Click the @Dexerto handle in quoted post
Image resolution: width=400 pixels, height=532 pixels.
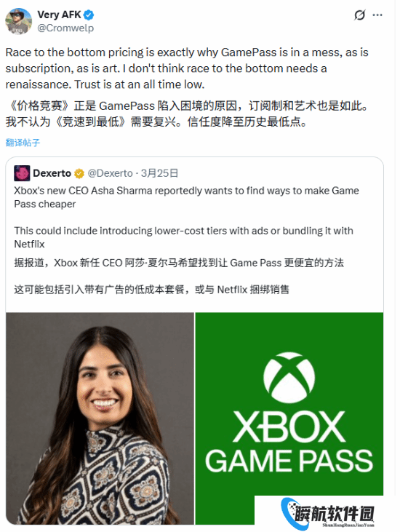(x=110, y=173)
